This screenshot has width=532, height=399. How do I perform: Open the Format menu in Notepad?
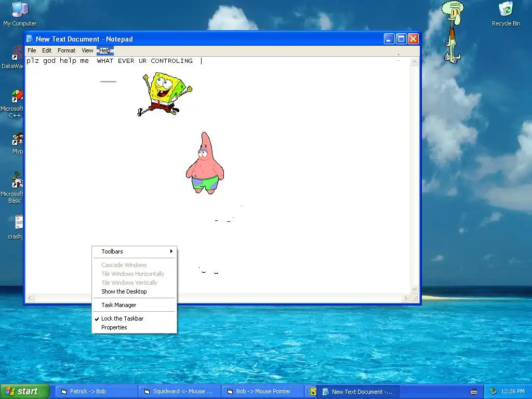click(x=66, y=50)
